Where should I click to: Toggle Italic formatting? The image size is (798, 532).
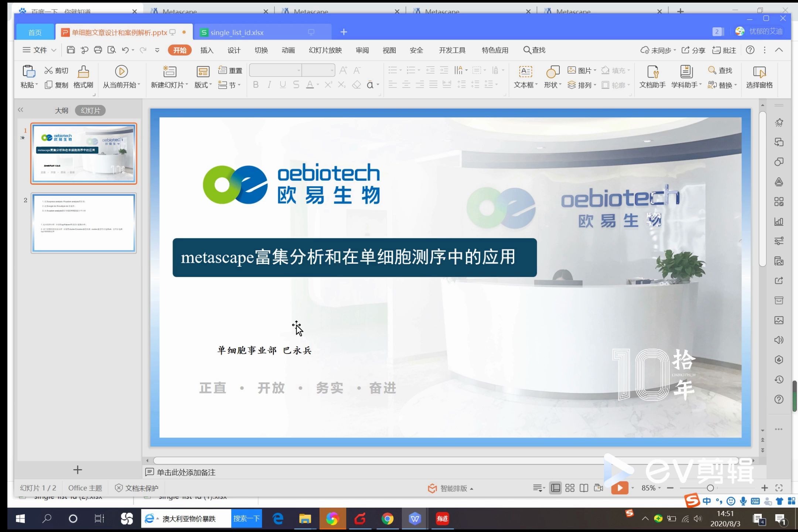point(269,85)
